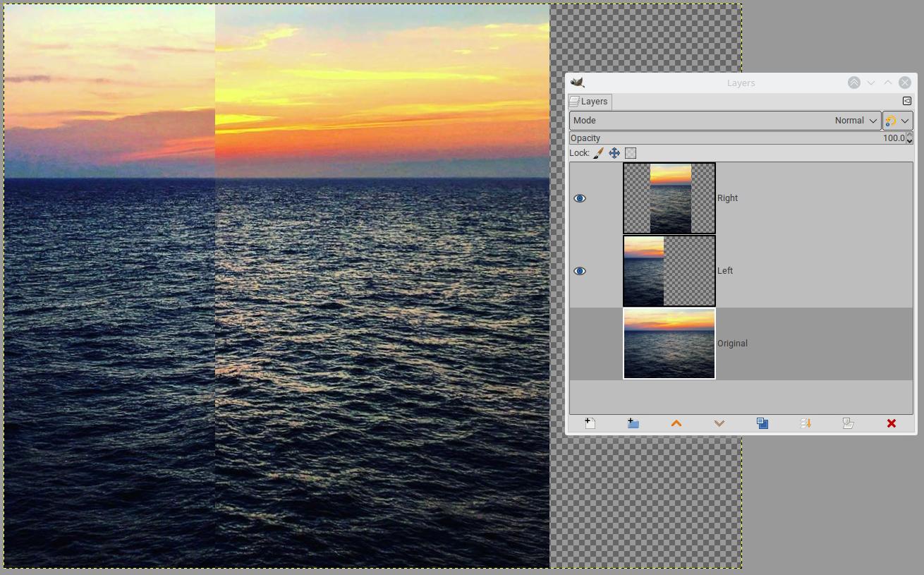Keep the Layers window above others
The width and height of the screenshot is (924, 575).
tap(854, 83)
